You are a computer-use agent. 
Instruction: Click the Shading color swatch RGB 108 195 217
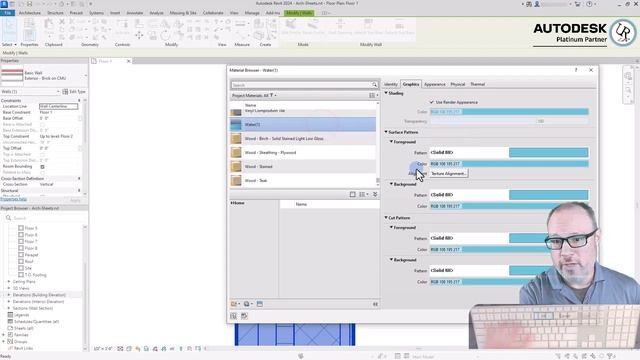click(x=509, y=111)
